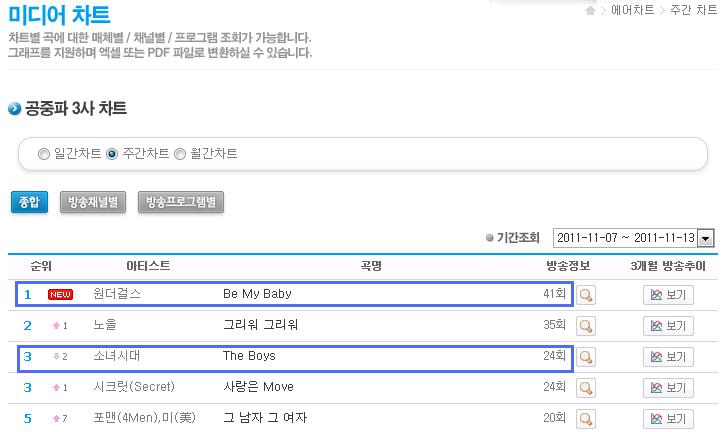Select the 일간차트 radio button
Screen dimensions: 727x432
pyautogui.click(x=43, y=154)
